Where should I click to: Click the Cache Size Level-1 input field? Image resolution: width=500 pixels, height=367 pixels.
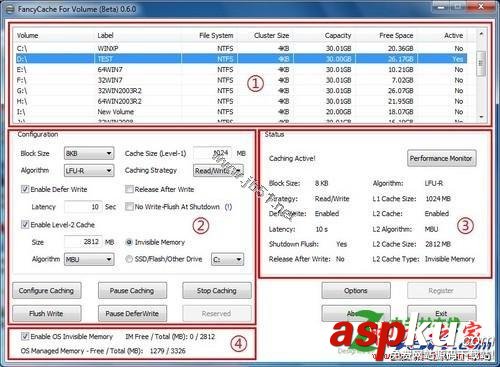click(x=212, y=153)
